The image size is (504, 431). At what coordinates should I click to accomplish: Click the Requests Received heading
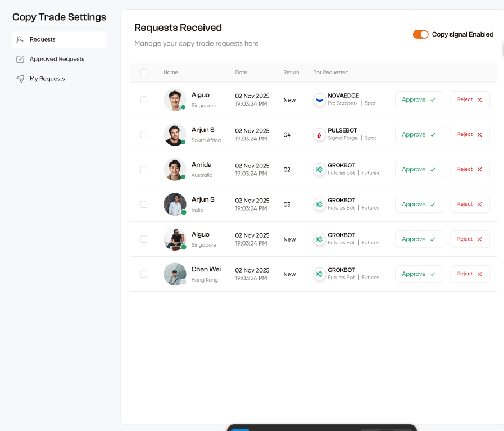click(x=178, y=28)
